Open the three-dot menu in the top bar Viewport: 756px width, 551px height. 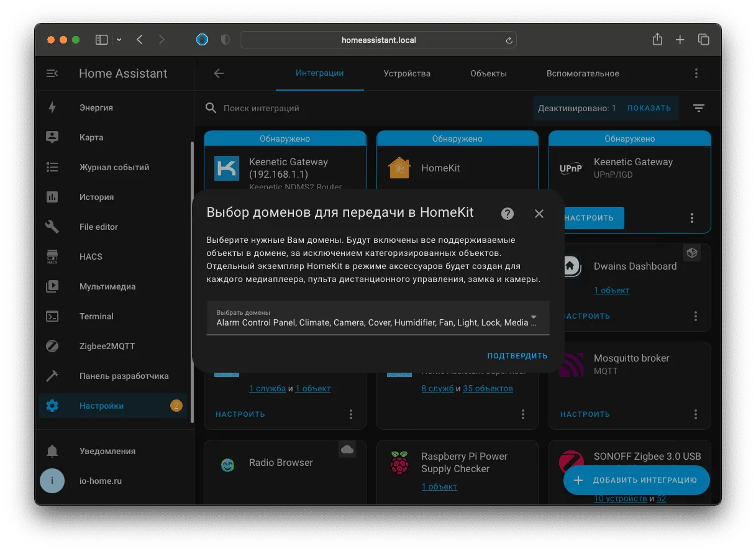tap(696, 73)
